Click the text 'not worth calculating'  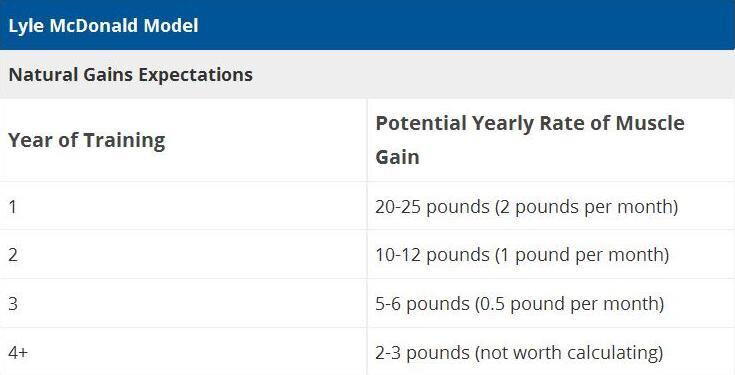(569, 353)
